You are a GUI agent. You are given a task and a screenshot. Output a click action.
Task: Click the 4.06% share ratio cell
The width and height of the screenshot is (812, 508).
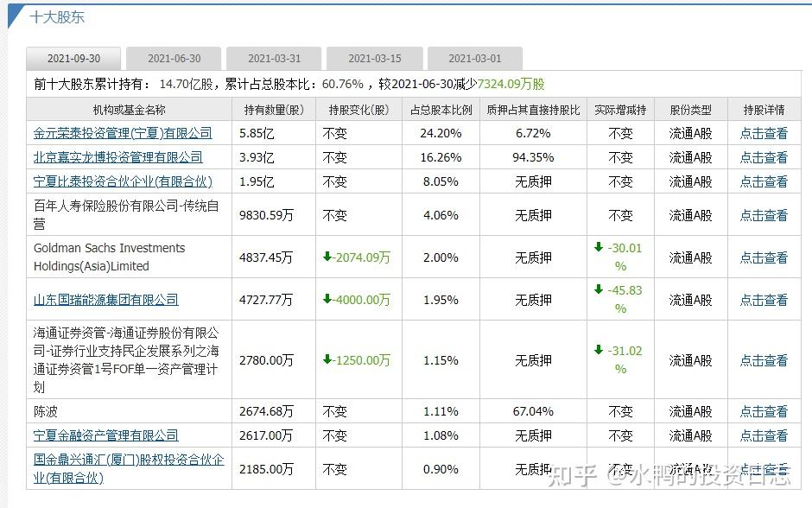tap(441, 215)
